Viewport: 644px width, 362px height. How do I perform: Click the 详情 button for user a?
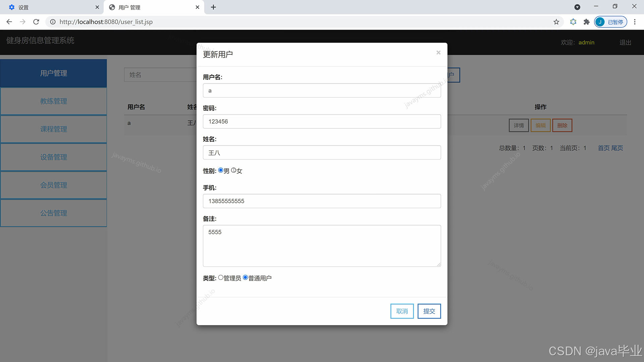pyautogui.click(x=519, y=125)
